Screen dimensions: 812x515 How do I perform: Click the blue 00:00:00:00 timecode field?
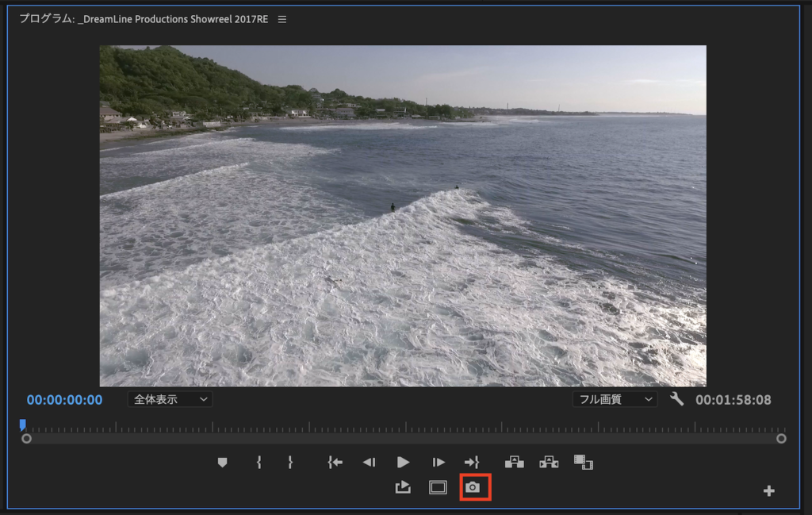(64, 400)
